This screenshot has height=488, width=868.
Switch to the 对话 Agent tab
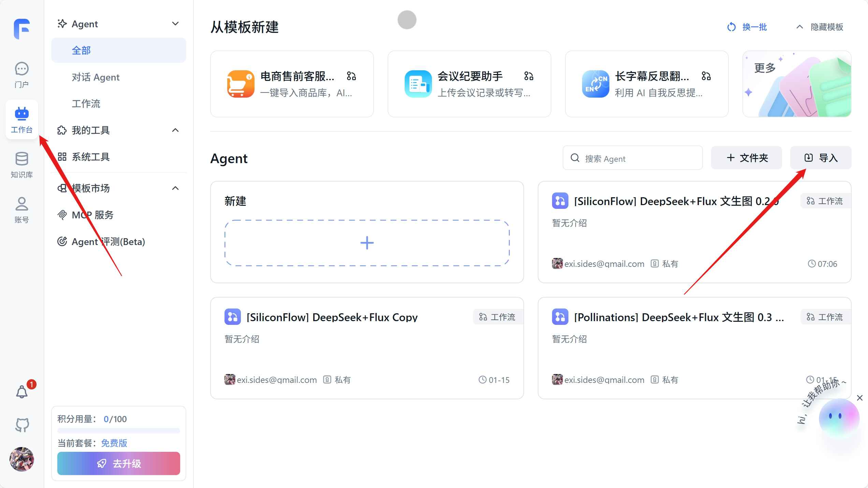(96, 77)
